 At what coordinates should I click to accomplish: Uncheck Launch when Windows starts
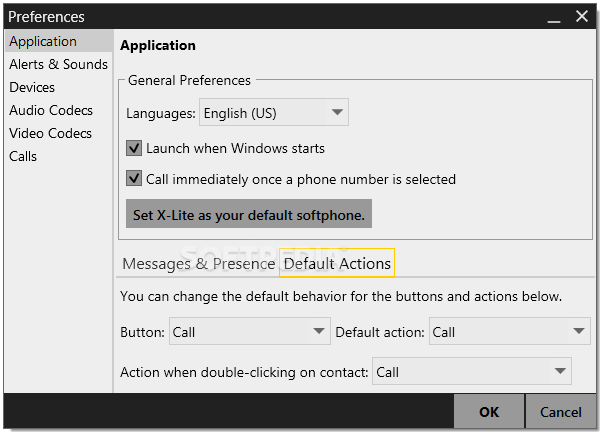(x=134, y=148)
